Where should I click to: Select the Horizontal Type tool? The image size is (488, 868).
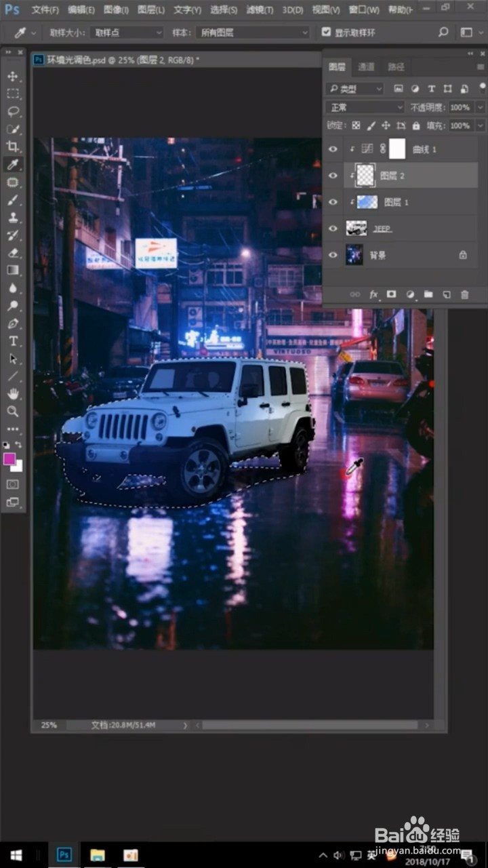point(13,341)
